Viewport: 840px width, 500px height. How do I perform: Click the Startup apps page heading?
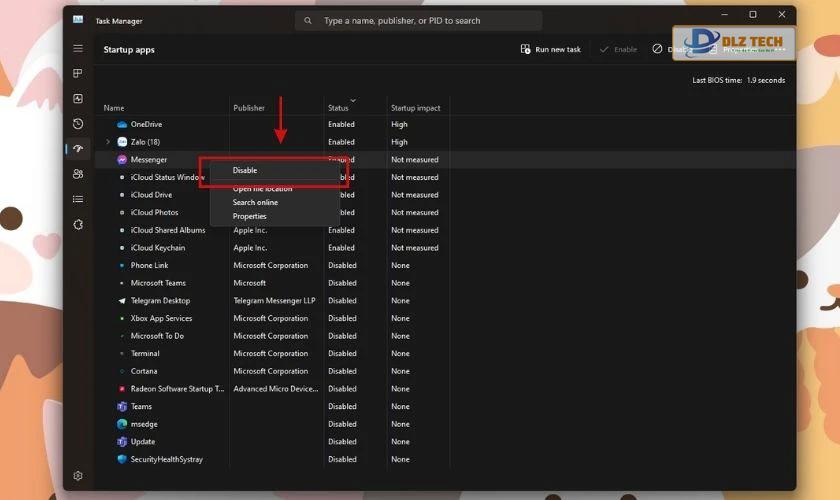tap(129, 50)
